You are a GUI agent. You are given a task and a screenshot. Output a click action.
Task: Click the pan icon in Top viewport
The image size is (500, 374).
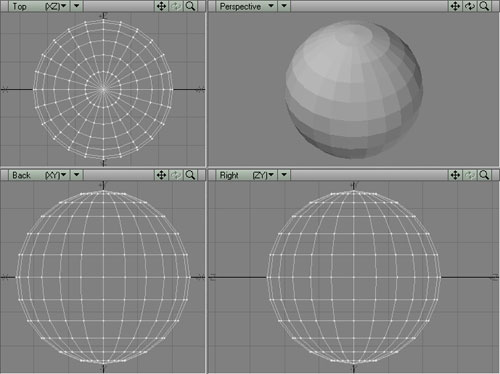[162, 6]
